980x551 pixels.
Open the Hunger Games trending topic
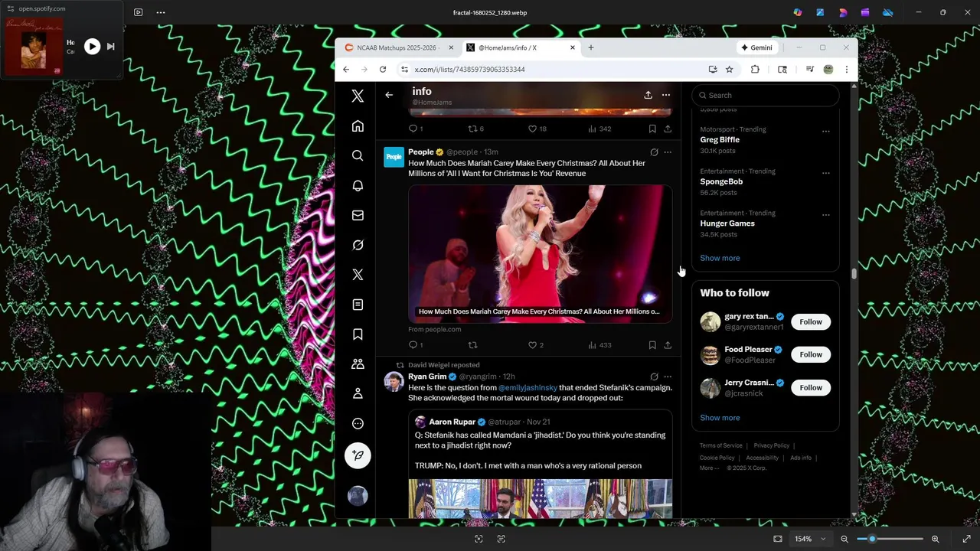727,223
